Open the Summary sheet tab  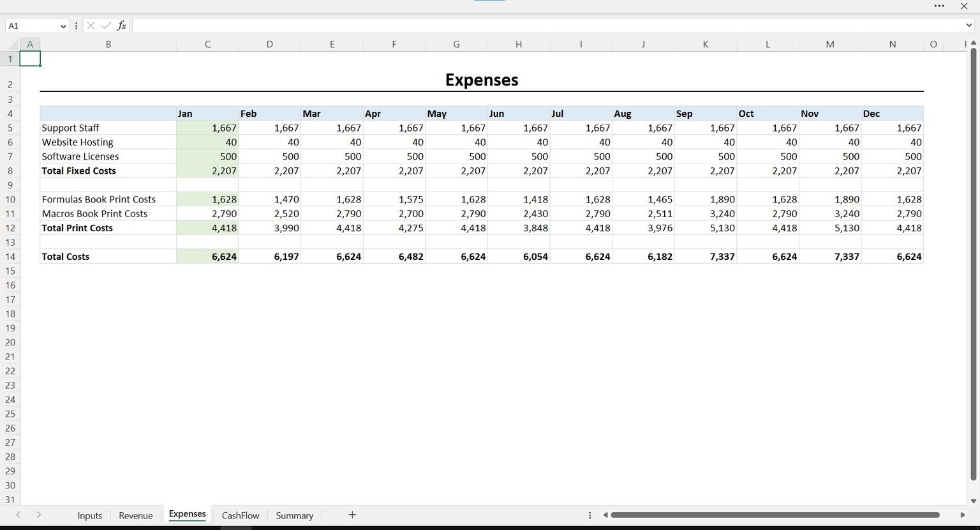point(294,515)
